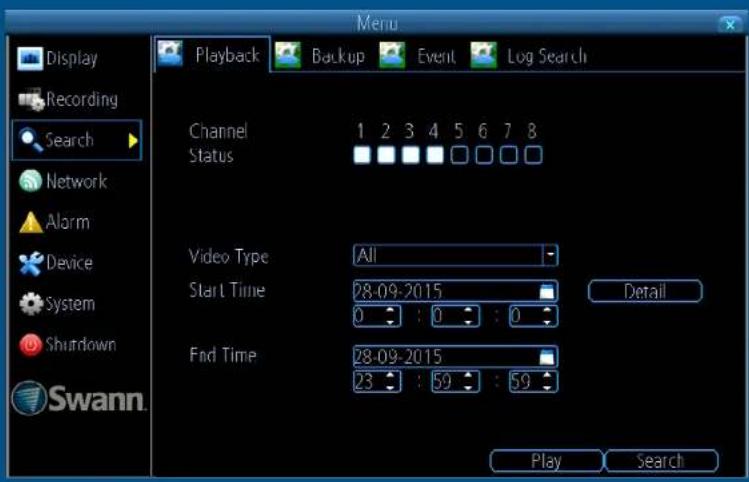Close the Menu window

(730, 24)
